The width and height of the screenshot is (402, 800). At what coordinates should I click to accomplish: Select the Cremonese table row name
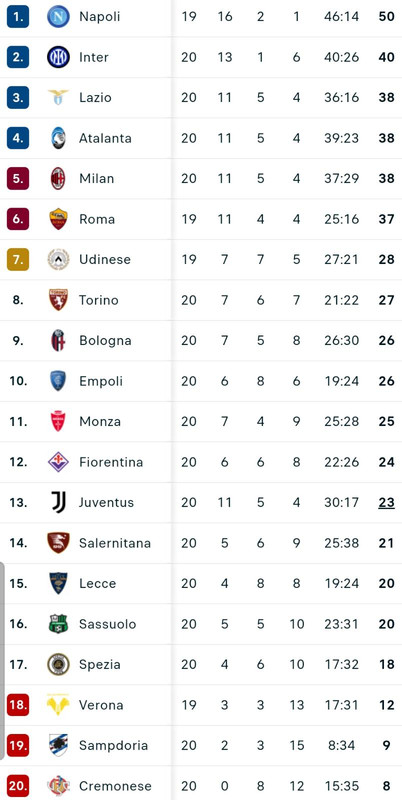[115, 786]
